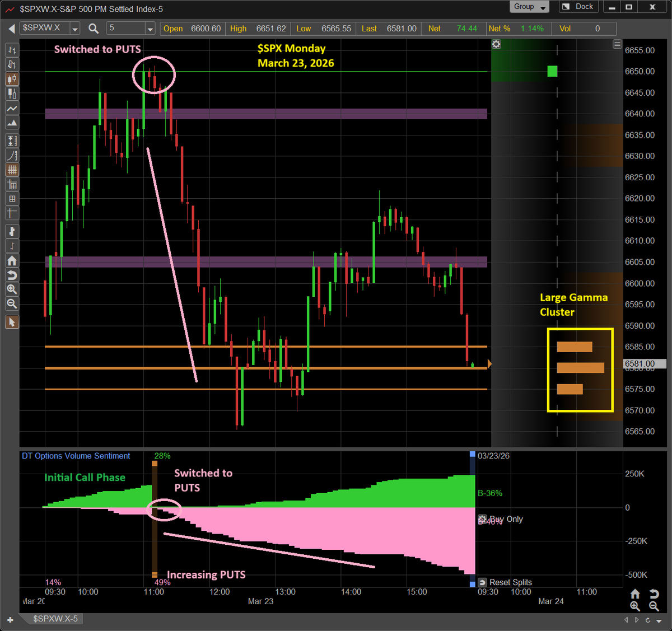Click the narrow bar spacing icon
672x631 pixels.
pos(12,246)
